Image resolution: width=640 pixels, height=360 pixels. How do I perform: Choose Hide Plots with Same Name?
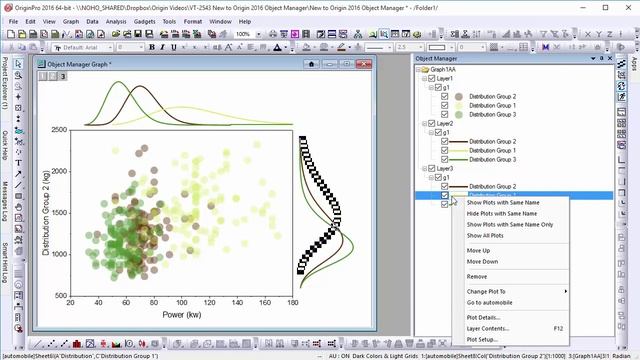(x=502, y=213)
